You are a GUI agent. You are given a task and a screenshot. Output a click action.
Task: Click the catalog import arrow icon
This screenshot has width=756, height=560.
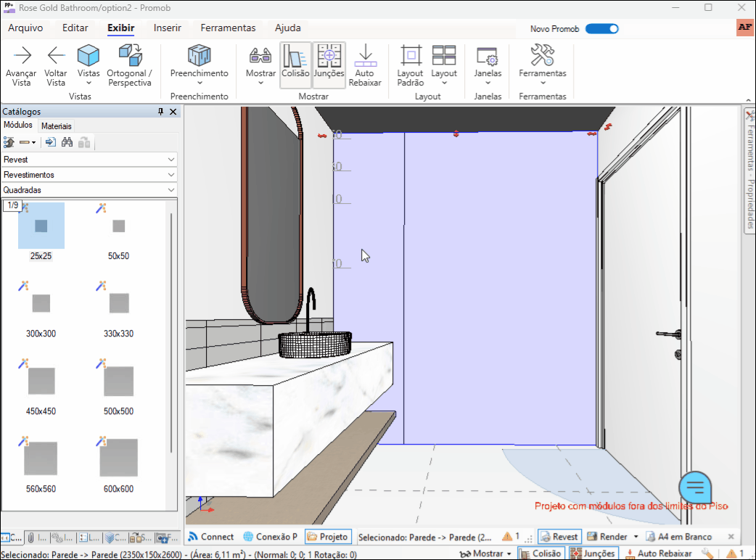pos(51,142)
